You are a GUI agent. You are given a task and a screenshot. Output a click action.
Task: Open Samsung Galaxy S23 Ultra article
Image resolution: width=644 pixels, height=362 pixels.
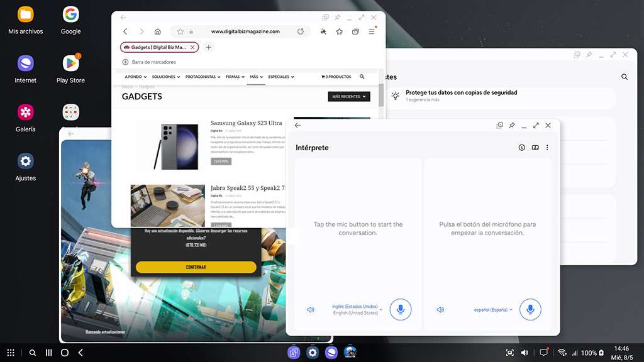pos(246,123)
